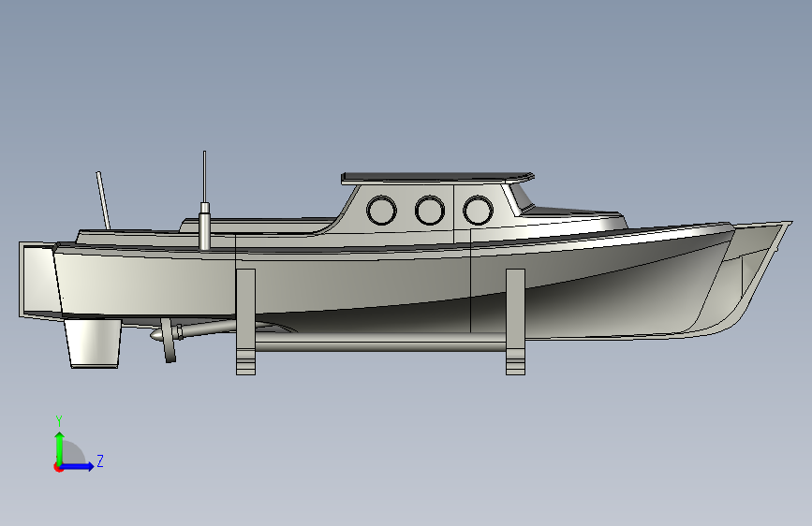Pick the rear display stand support
Viewport: 812px width, 526px height.
click(x=246, y=322)
